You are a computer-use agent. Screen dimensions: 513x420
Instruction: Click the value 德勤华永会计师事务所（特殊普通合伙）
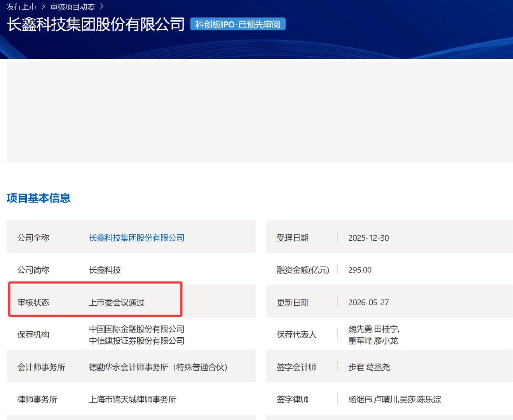click(x=158, y=367)
